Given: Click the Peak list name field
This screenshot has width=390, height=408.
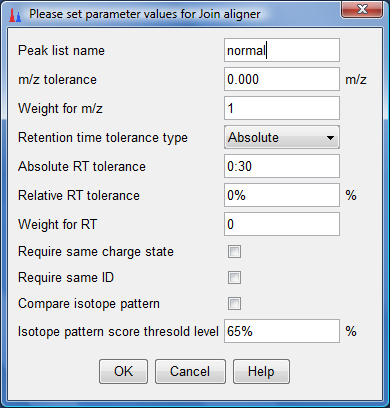Looking at the screenshot, I should tap(282, 50).
